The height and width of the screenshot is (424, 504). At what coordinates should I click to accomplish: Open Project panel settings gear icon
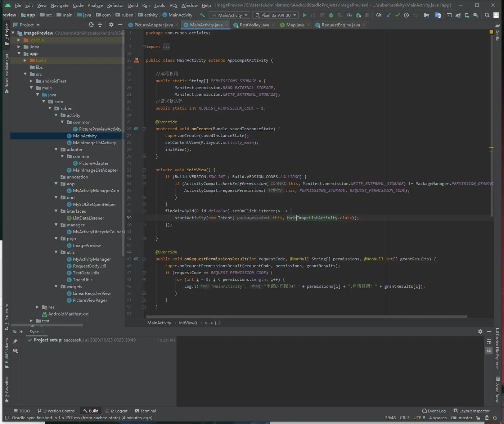[111, 25]
